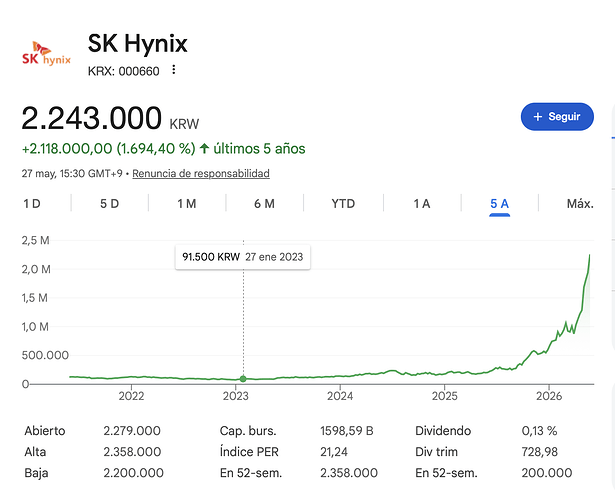Click the 2024 label on chart axis

(x=340, y=396)
